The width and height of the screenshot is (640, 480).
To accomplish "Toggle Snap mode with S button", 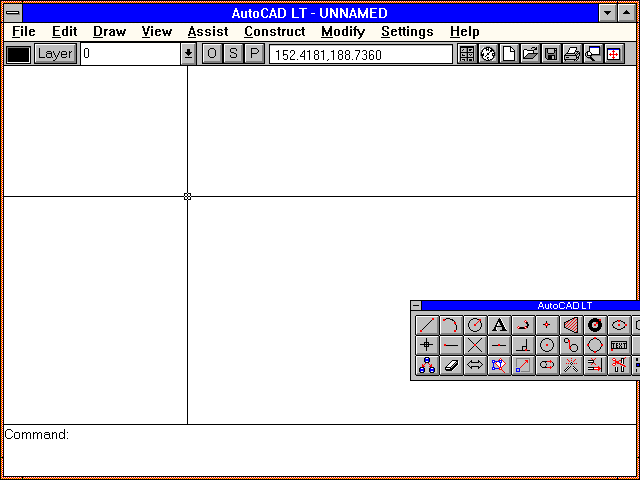I will pyautogui.click(x=233, y=54).
